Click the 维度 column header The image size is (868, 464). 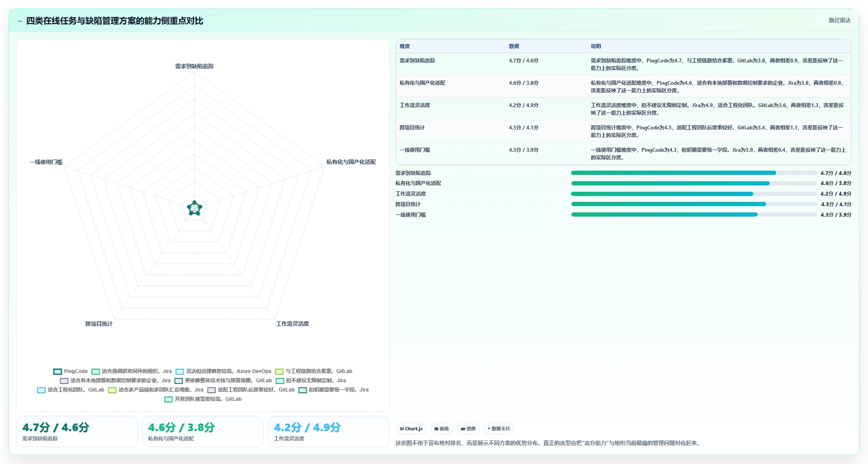pyautogui.click(x=405, y=46)
